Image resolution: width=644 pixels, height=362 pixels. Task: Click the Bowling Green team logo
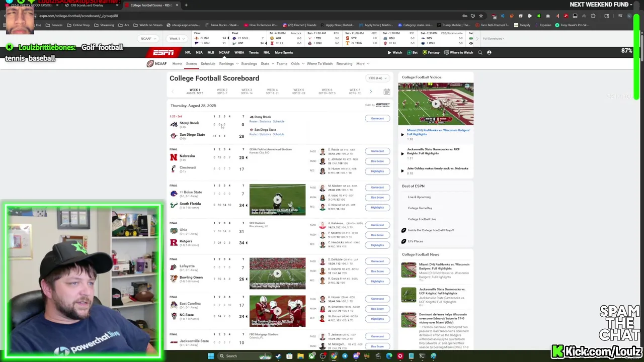[x=174, y=279]
